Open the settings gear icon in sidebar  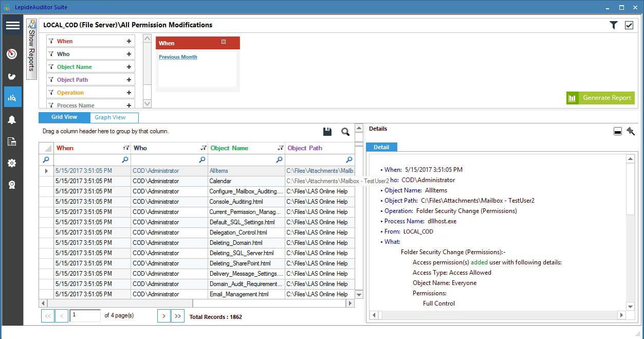click(12, 163)
